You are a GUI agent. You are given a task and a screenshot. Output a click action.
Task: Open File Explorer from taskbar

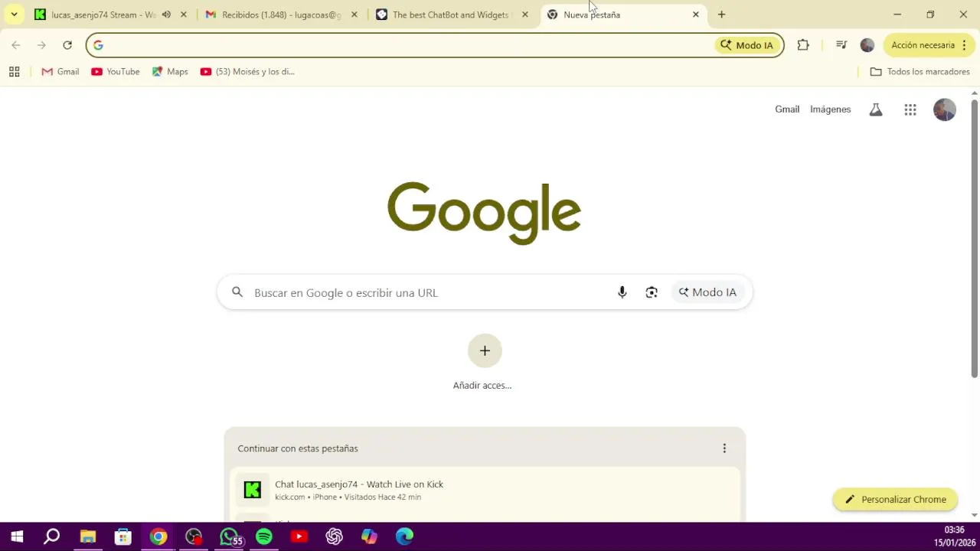point(87,536)
